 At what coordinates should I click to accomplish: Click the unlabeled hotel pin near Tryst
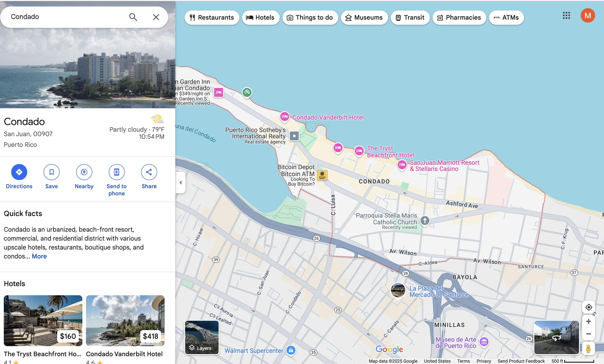click(x=338, y=148)
